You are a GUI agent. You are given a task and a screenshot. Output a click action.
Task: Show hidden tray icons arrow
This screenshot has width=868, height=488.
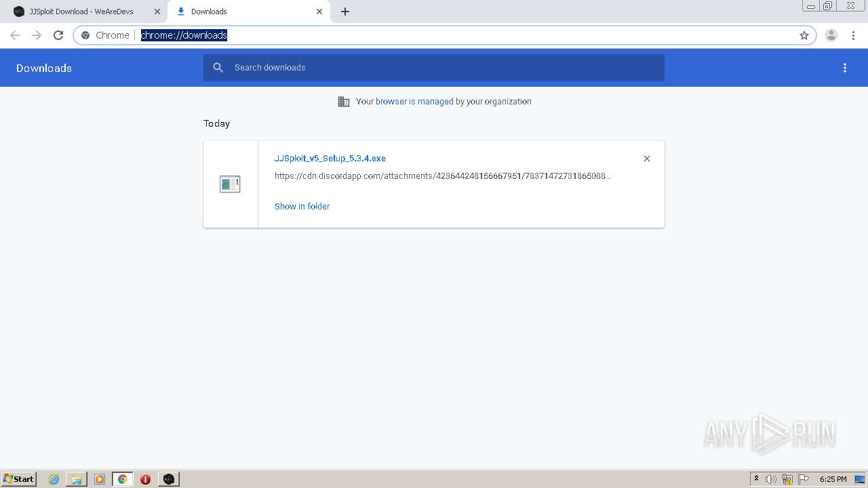point(756,479)
